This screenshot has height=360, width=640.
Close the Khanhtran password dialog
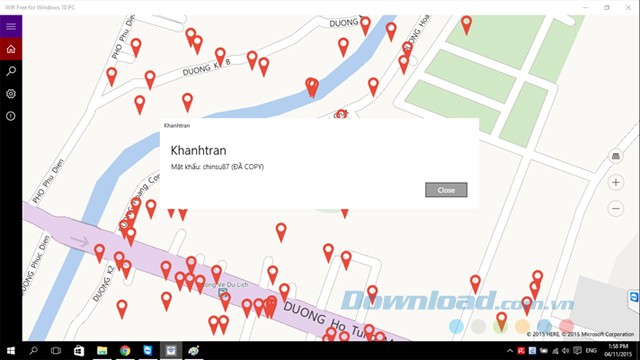click(446, 190)
